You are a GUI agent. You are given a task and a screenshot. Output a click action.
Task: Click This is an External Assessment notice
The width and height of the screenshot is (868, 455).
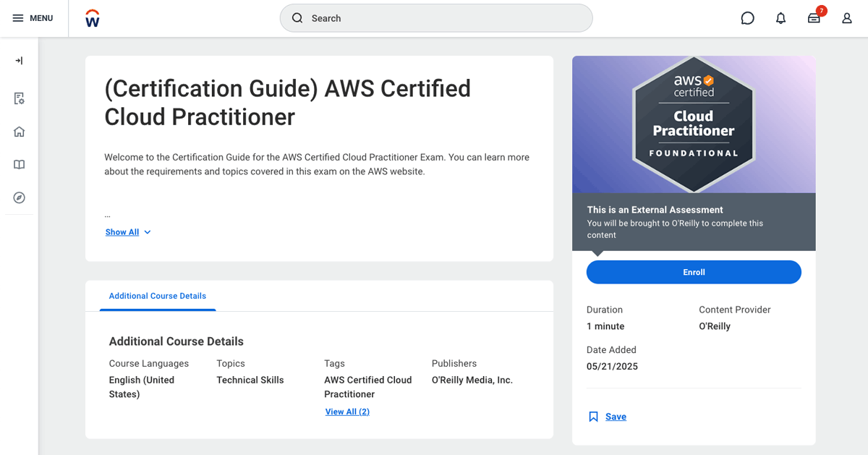694,222
